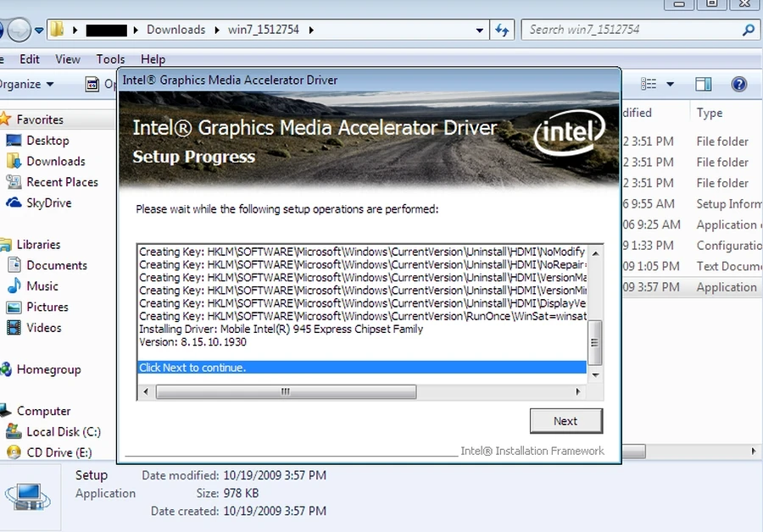763x532 pixels.
Task: Select Computer in navigation pane
Action: click(44, 412)
